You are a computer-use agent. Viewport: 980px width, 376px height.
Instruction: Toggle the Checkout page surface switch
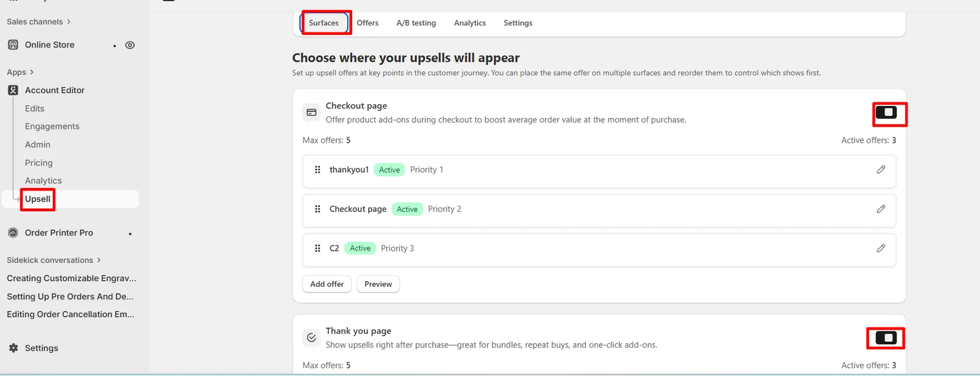[x=886, y=112]
